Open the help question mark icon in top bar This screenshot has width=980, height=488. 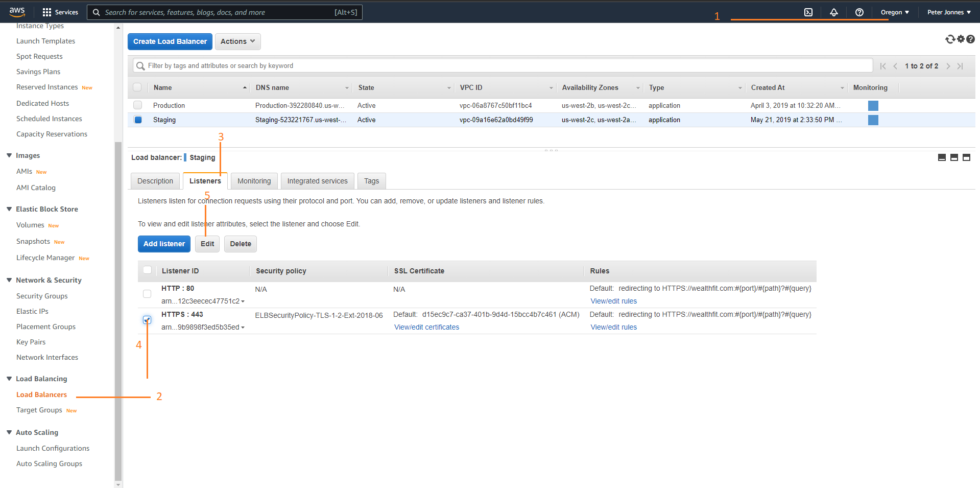[x=859, y=12]
